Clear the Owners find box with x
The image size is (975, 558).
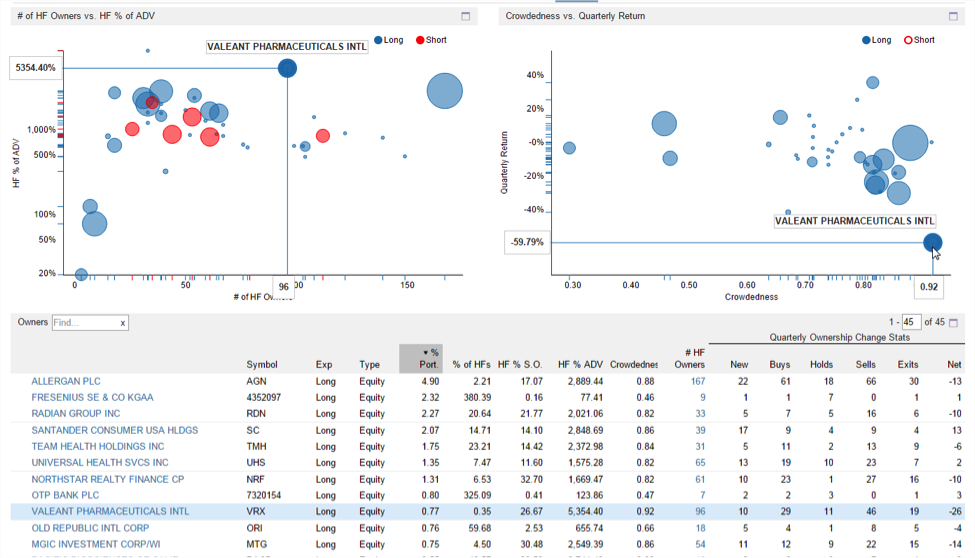(122, 323)
